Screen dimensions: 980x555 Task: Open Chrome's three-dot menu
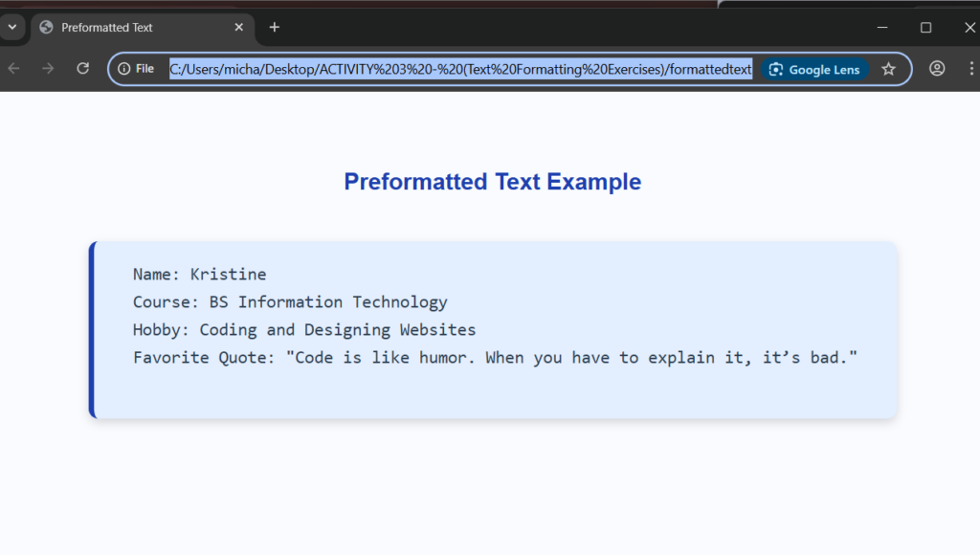(971, 69)
